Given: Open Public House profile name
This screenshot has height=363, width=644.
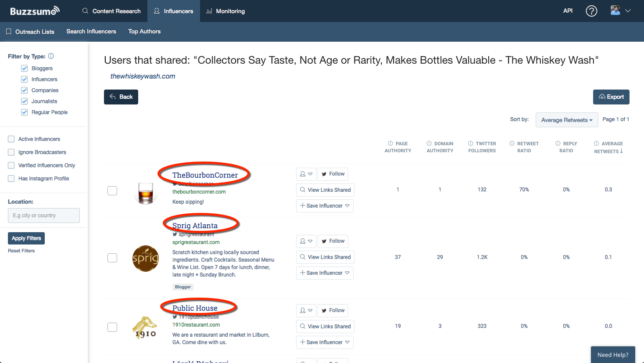Looking at the screenshot, I should click(x=195, y=308).
